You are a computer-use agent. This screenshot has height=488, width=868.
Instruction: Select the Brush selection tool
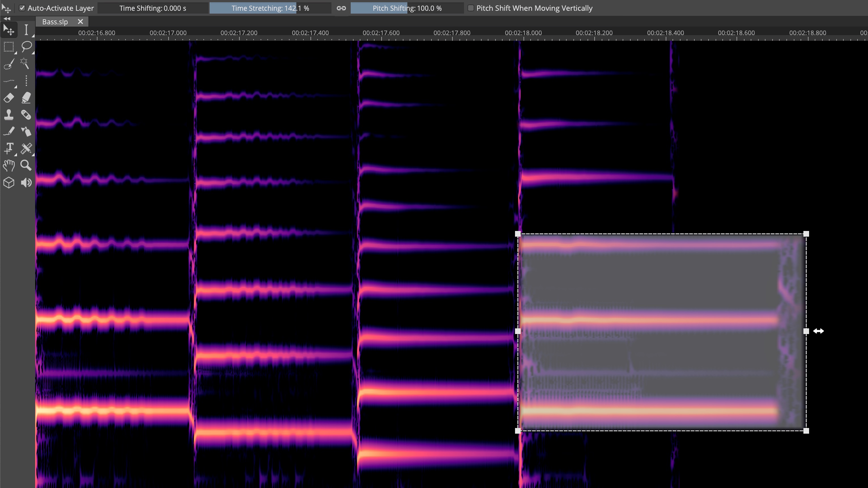pyautogui.click(x=9, y=64)
